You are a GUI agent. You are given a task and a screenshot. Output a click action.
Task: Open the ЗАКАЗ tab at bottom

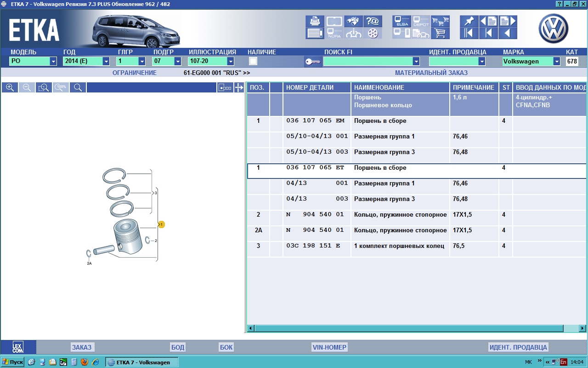tap(81, 347)
